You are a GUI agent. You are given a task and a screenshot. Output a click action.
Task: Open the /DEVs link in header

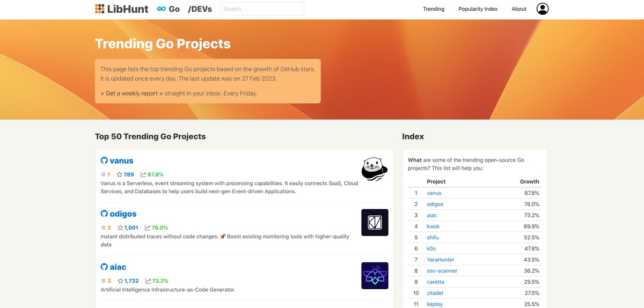[200, 9]
